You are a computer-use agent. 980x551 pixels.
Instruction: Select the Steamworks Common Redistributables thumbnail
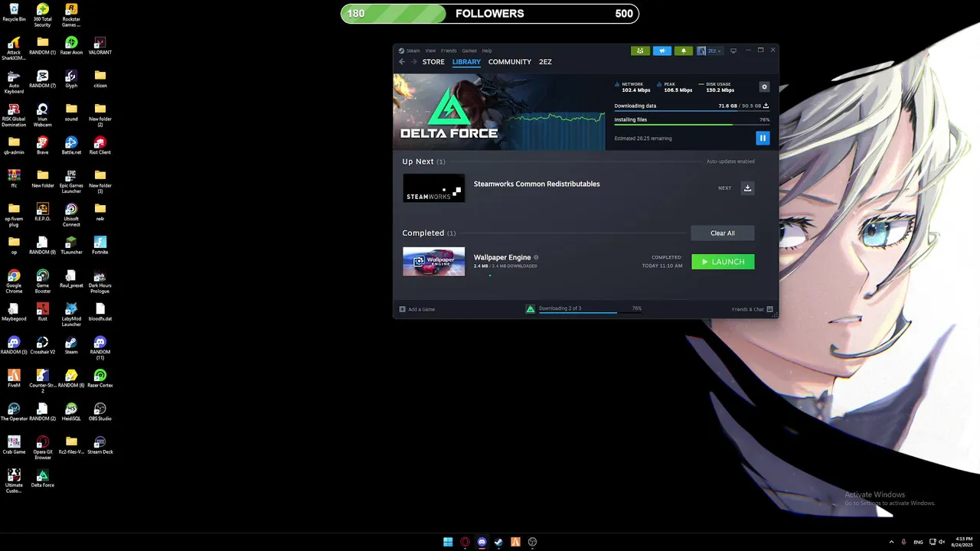(433, 188)
